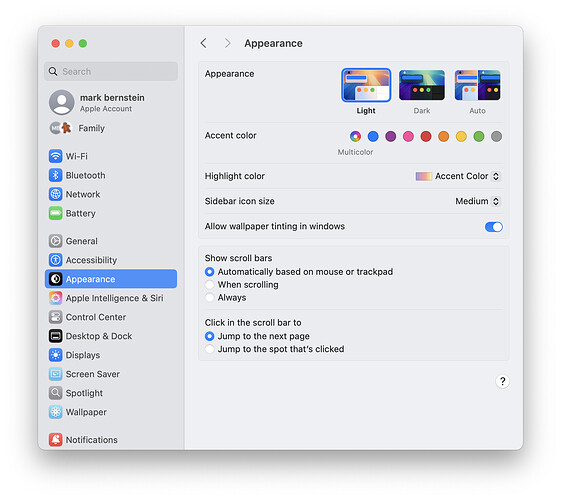The image size is (561, 500).
Task: Open the Bluetooth sidebar item label
Action: (86, 175)
